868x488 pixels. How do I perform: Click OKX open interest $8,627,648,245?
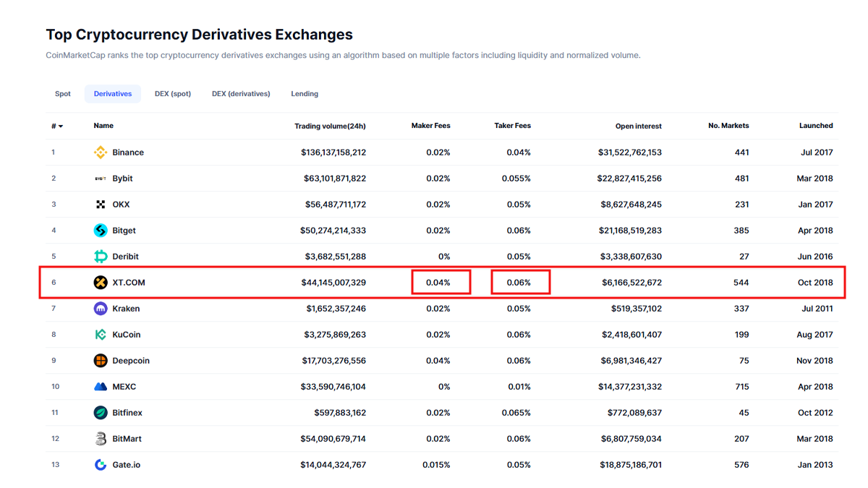[631, 205]
